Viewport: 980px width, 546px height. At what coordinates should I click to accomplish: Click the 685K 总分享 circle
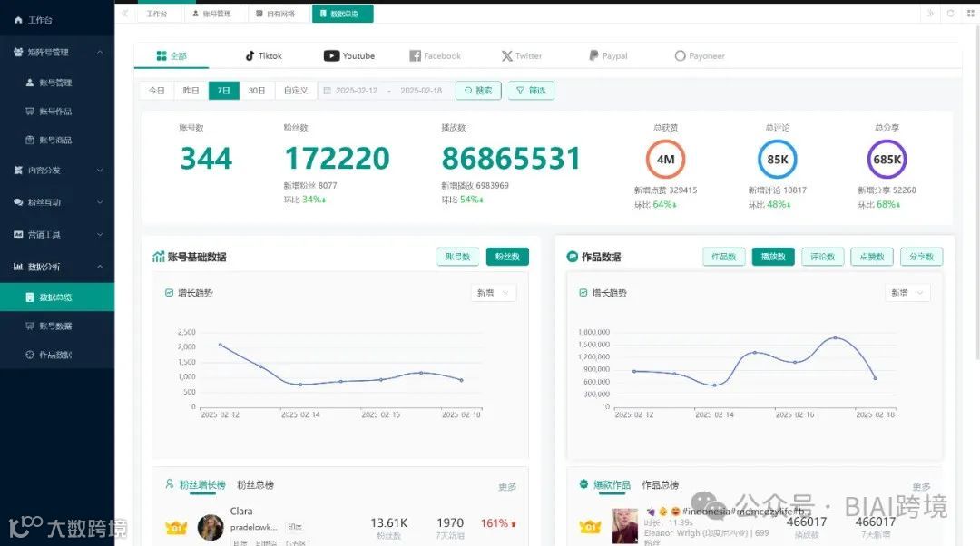click(x=887, y=160)
